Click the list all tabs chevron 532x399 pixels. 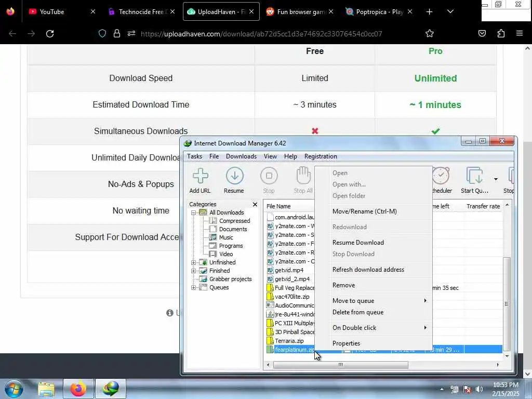[450, 11]
